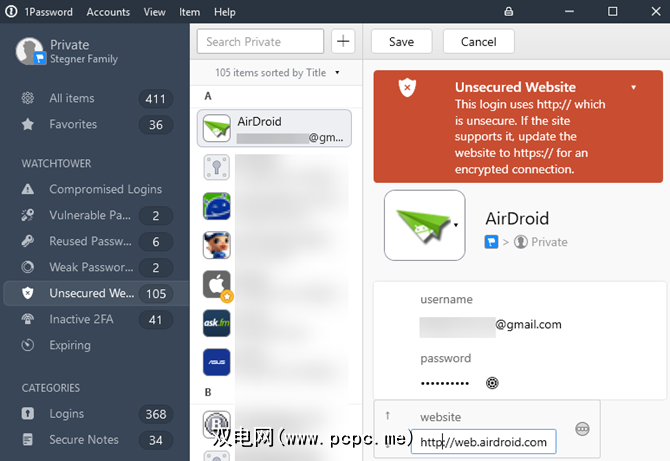This screenshot has height=461, width=670.
Task: Click the Vulnerable Passwords icon
Action: click(28, 215)
